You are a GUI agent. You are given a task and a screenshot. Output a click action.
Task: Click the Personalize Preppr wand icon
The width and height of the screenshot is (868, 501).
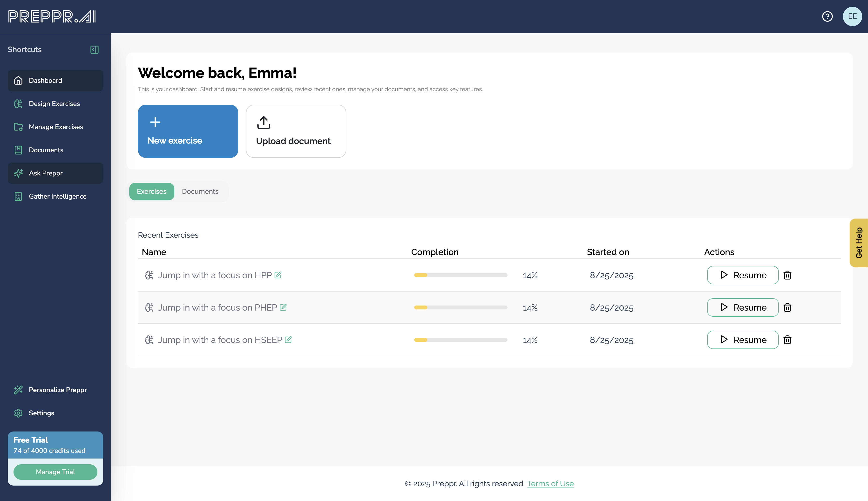coord(18,390)
